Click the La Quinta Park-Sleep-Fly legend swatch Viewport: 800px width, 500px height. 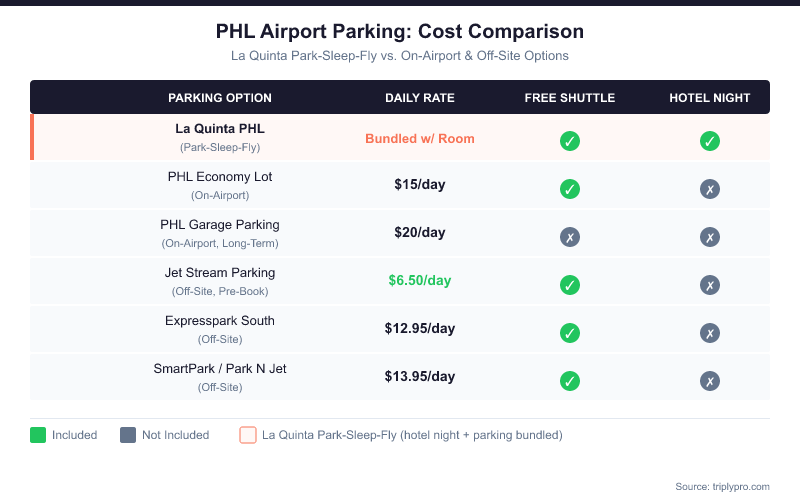point(248,435)
